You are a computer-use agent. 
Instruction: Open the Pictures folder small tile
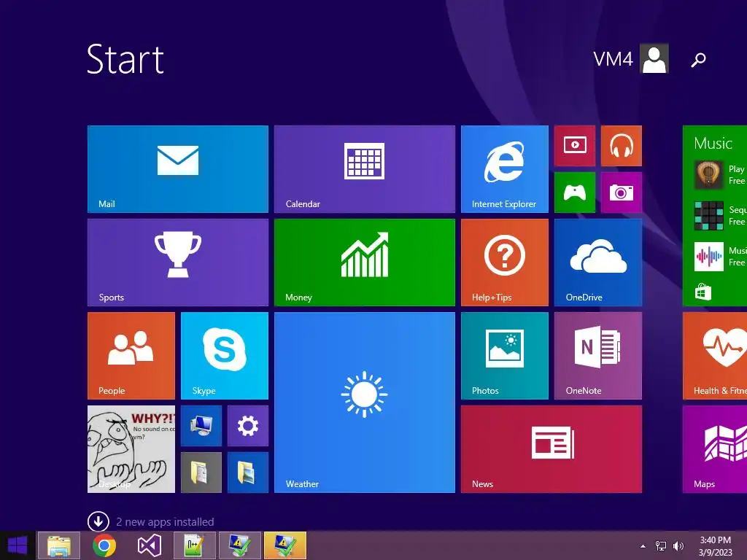[248, 472]
